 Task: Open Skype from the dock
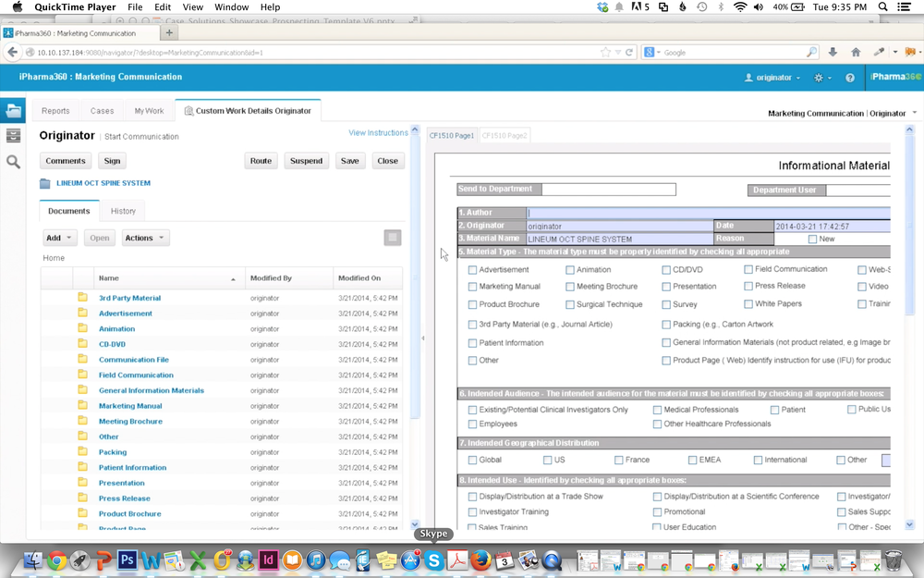pyautogui.click(x=433, y=560)
